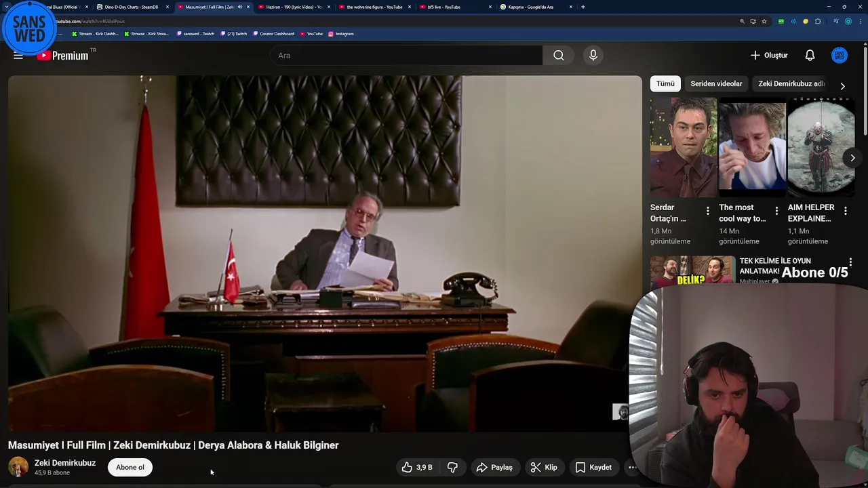Open a new browser tab
Screen dimensions: 868x488
pyautogui.click(x=583, y=7)
